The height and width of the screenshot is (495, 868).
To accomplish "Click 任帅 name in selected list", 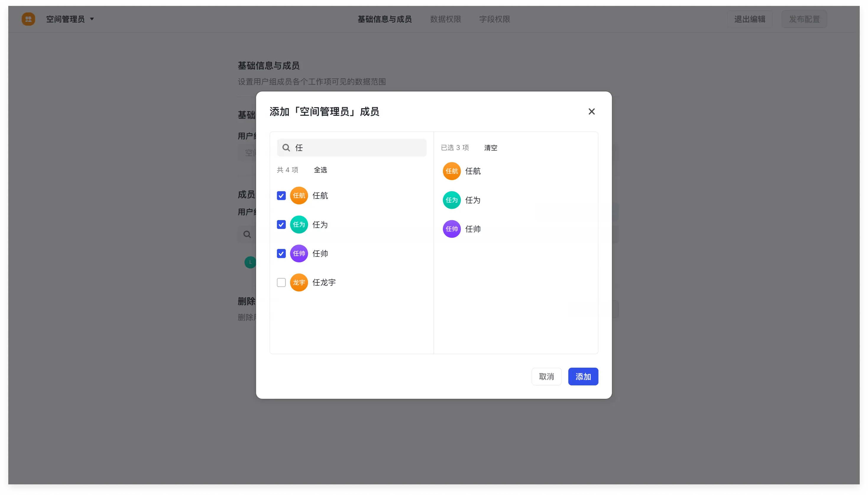I will tap(473, 229).
